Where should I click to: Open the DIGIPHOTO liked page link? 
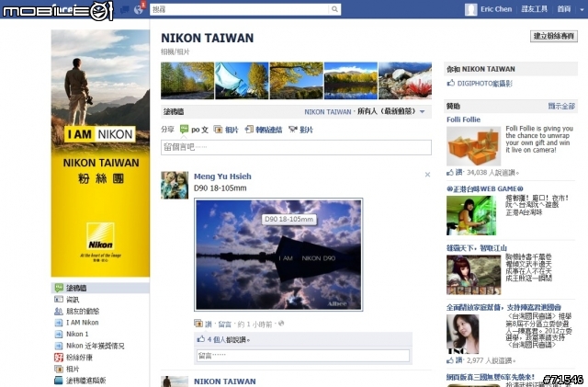pos(484,84)
